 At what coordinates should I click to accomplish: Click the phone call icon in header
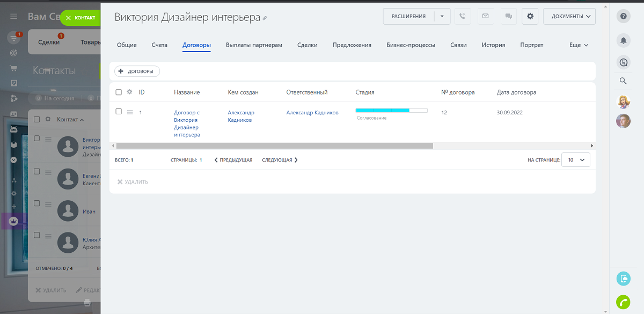tap(463, 17)
